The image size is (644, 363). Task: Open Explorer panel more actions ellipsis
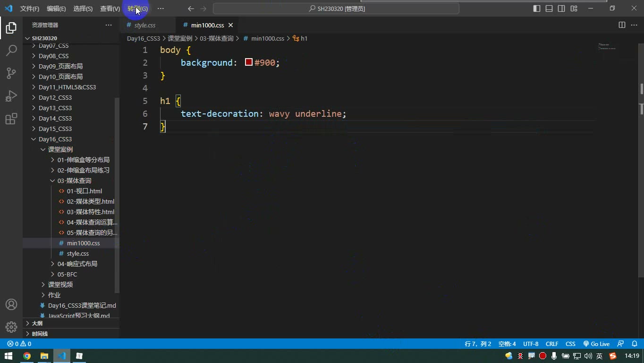(x=109, y=25)
